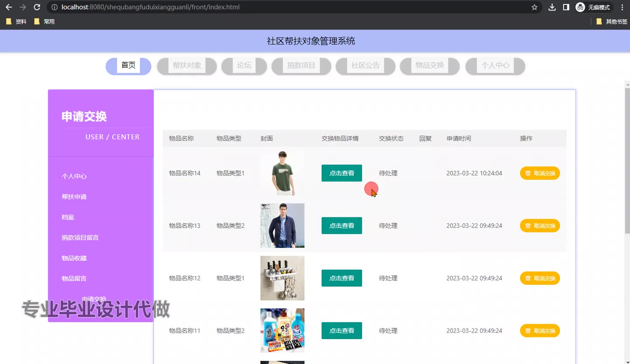Click the 交换状态 column header

[x=391, y=138]
